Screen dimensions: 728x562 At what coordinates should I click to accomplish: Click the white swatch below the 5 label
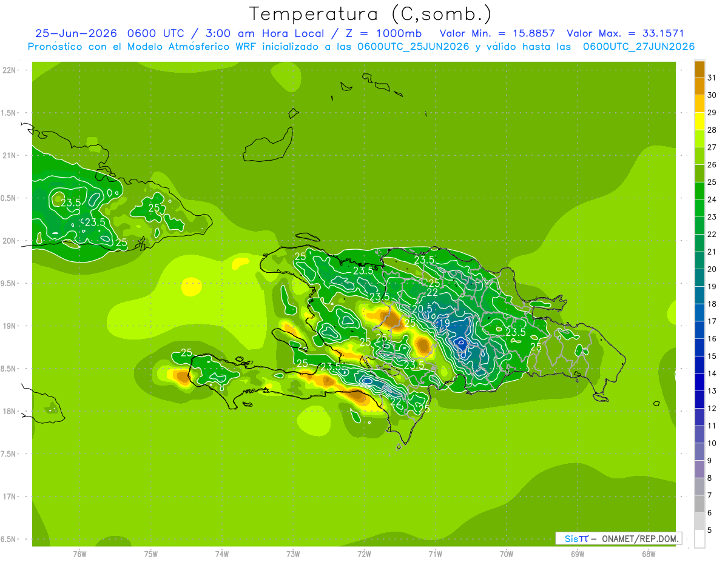pos(699,539)
